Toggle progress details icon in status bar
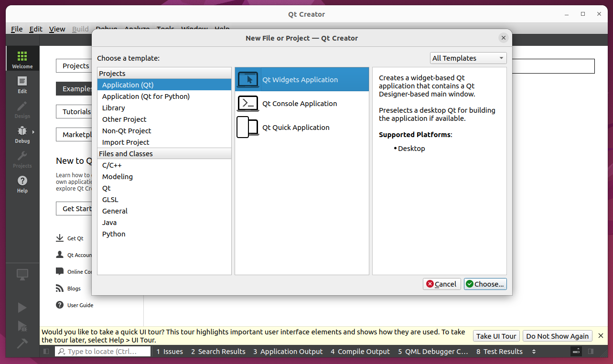This screenshot has height=364, width=613. 576,351
